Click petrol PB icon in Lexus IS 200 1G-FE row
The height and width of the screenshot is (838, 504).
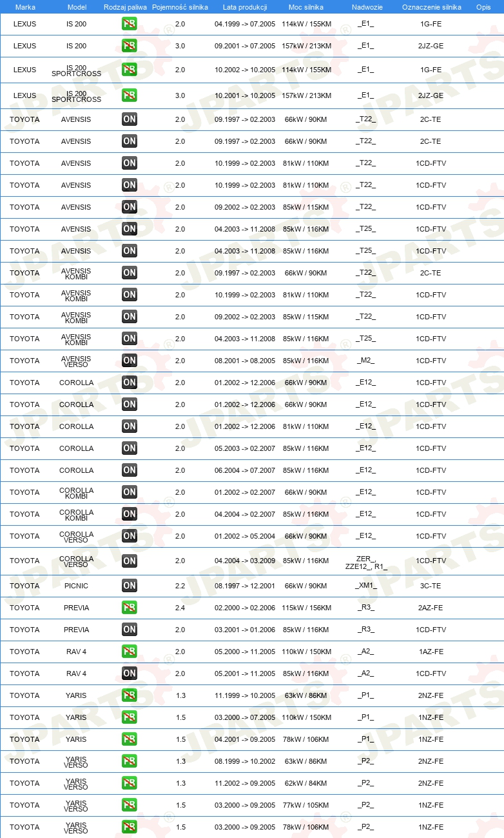(x=130, y=24)
